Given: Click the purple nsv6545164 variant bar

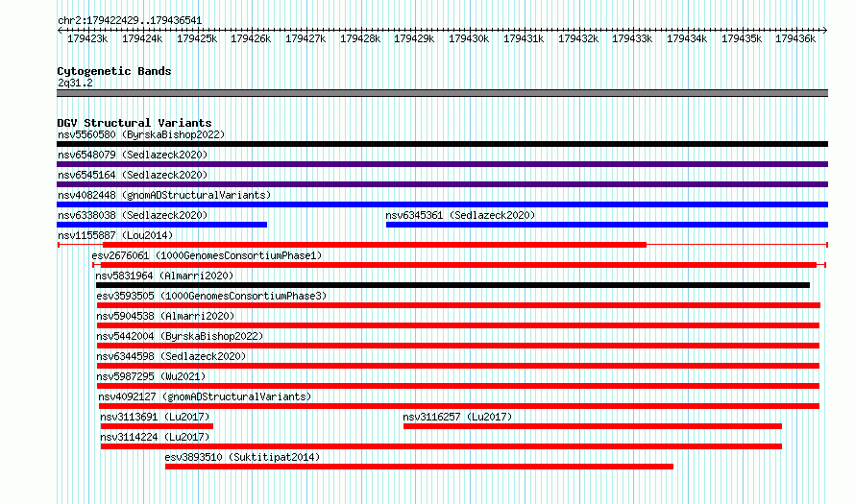Looking at the screenshot, I should tap(442, 184).
